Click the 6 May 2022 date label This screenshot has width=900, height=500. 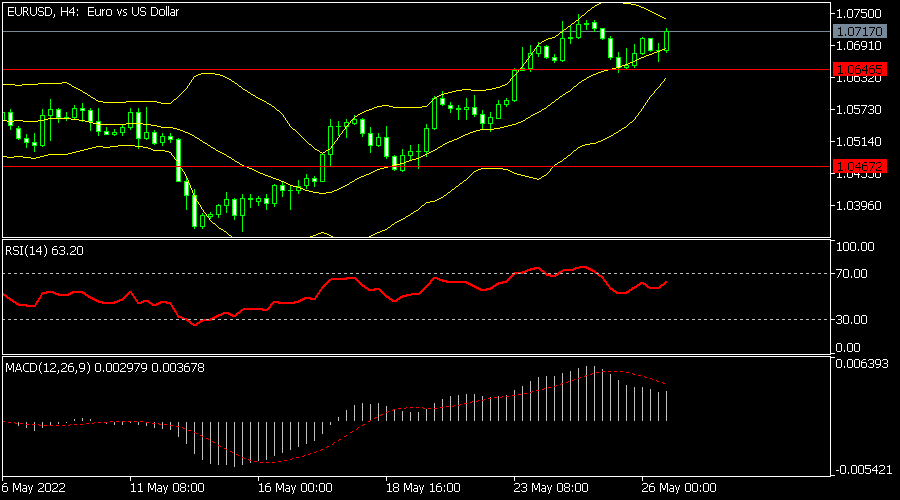33,488
